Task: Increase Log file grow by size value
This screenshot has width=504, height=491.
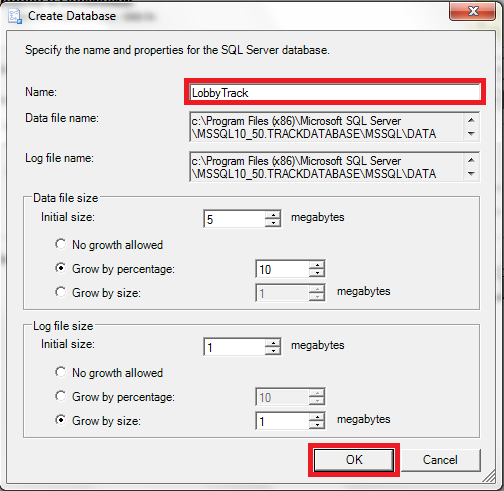Action: point(317,417)
